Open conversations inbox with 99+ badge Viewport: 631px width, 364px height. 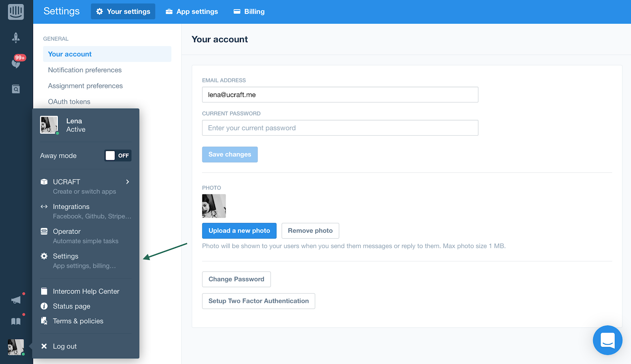click(17, 62)
